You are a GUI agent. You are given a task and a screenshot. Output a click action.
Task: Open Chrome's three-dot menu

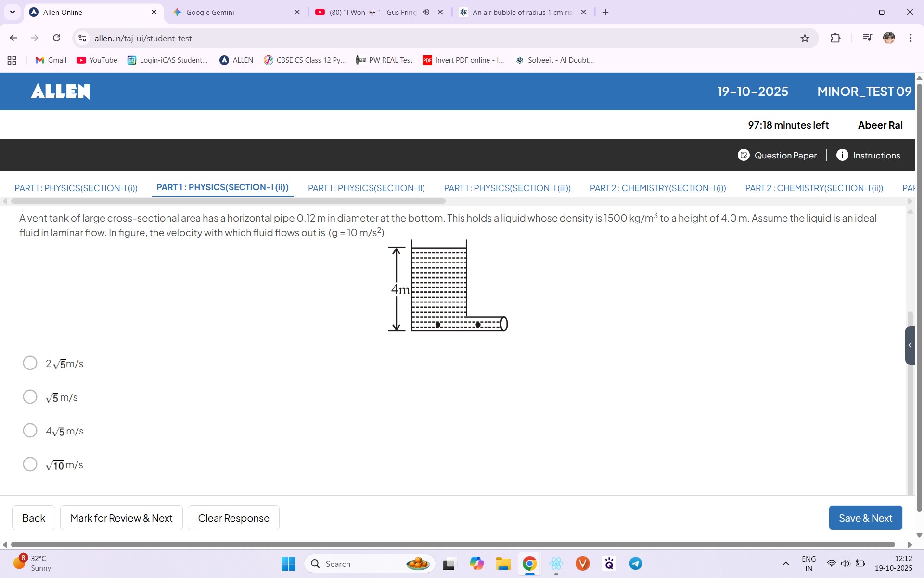tap(911, 38)
